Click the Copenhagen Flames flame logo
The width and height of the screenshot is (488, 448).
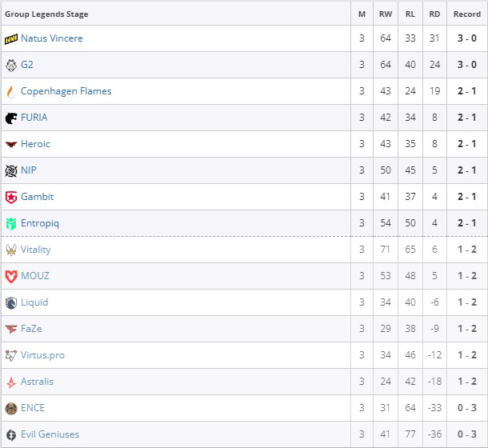click(10, 91)
